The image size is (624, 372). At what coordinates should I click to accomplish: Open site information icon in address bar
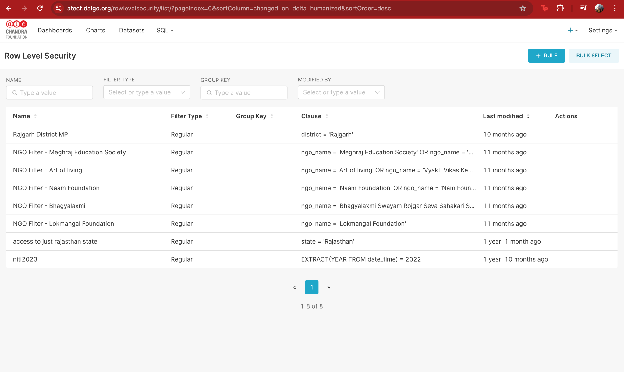click(x=58, y=8)
